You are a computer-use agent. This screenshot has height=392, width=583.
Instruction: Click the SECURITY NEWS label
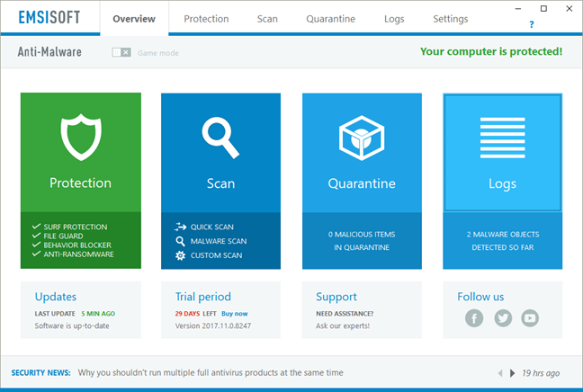[x=40, y=373]
